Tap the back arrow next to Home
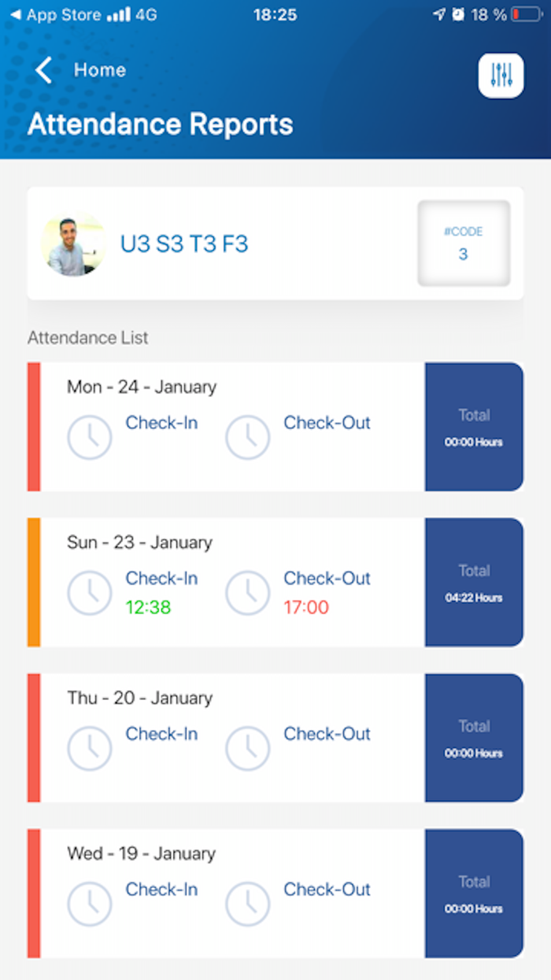 tap(43, 70)
